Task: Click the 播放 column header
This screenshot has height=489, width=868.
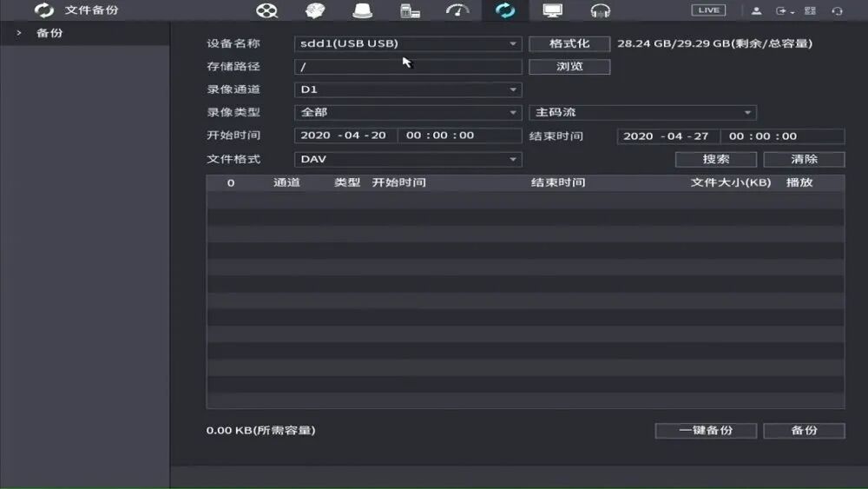Action: coord(799,182)
